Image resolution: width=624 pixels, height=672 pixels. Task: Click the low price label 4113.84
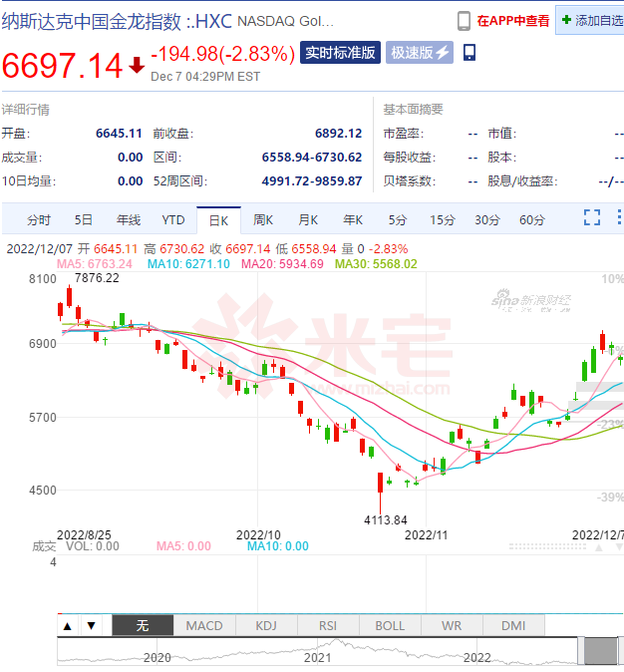tap(386, 520)
